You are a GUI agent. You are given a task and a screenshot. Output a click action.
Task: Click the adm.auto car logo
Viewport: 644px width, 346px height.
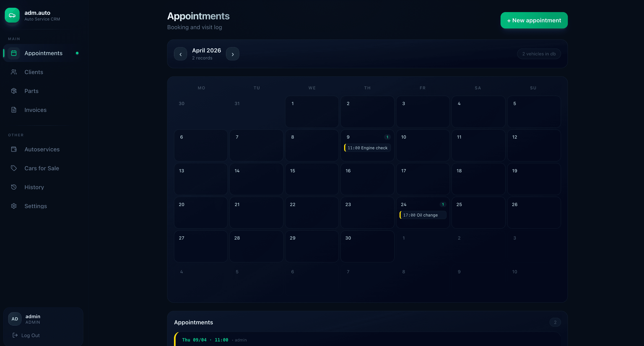(12, 15)
